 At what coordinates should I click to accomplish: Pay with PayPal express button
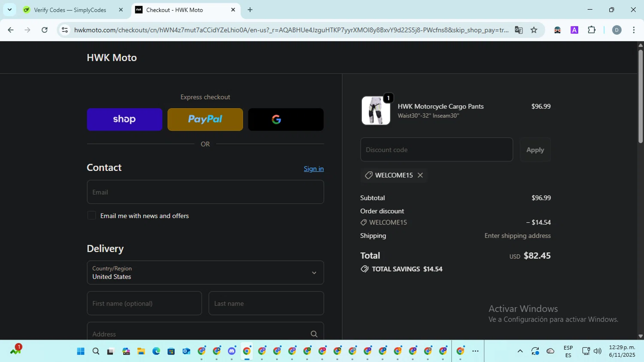(x=205, y=119)
